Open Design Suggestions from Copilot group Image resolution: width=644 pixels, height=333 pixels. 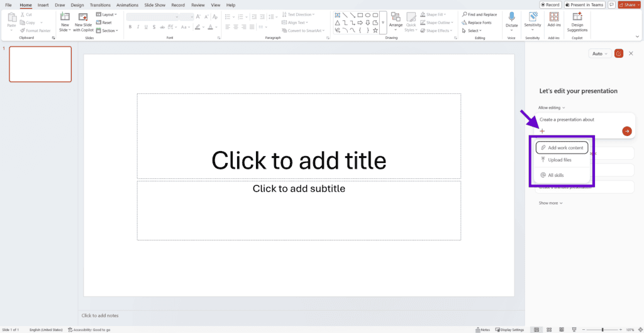pyautogui.click(x=577, y=22)
